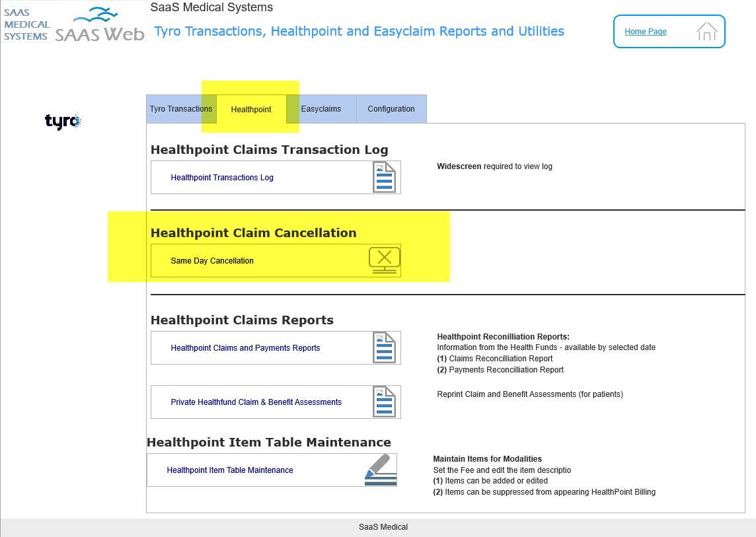
Task: Select the Healthpoint tab
Action: coord(251,110)
